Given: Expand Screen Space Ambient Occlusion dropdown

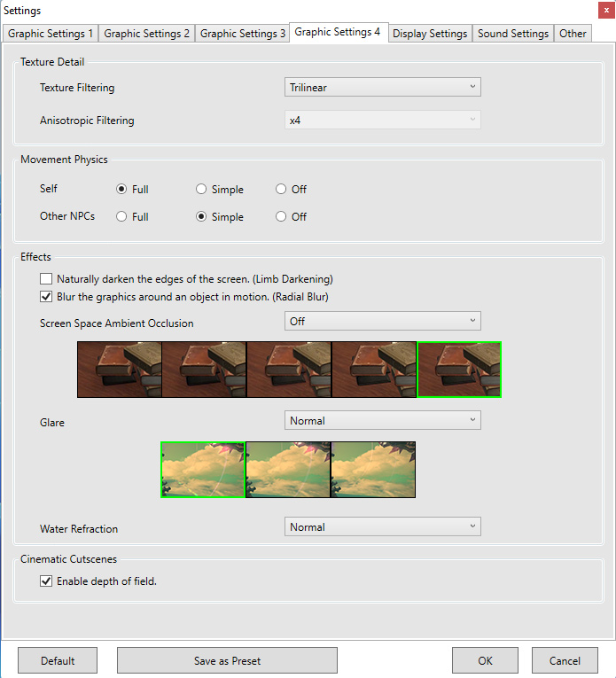Looking at the screenshot, I should (383, 321).
